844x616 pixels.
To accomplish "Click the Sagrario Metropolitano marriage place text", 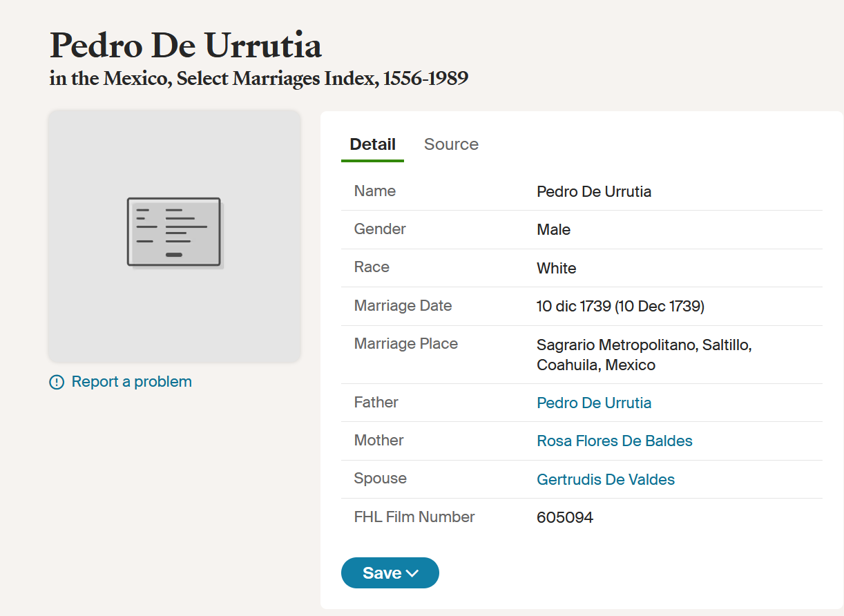I will [x=643, y=345].
